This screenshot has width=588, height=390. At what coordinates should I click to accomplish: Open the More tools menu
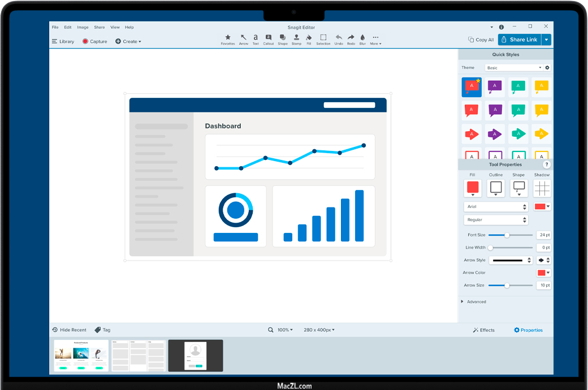(x=375, y=40)
